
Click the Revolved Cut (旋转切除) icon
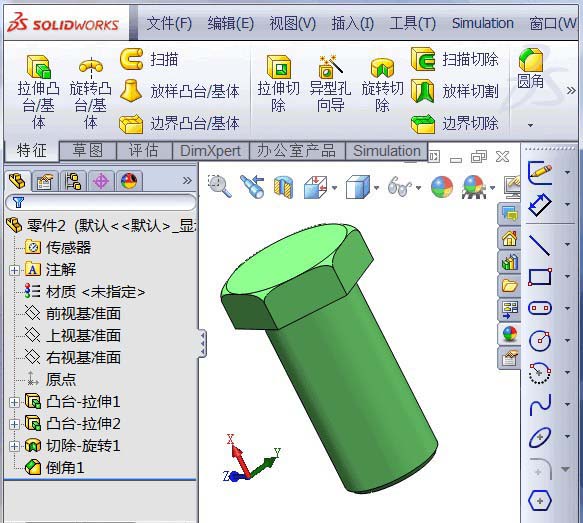point(382,68)
